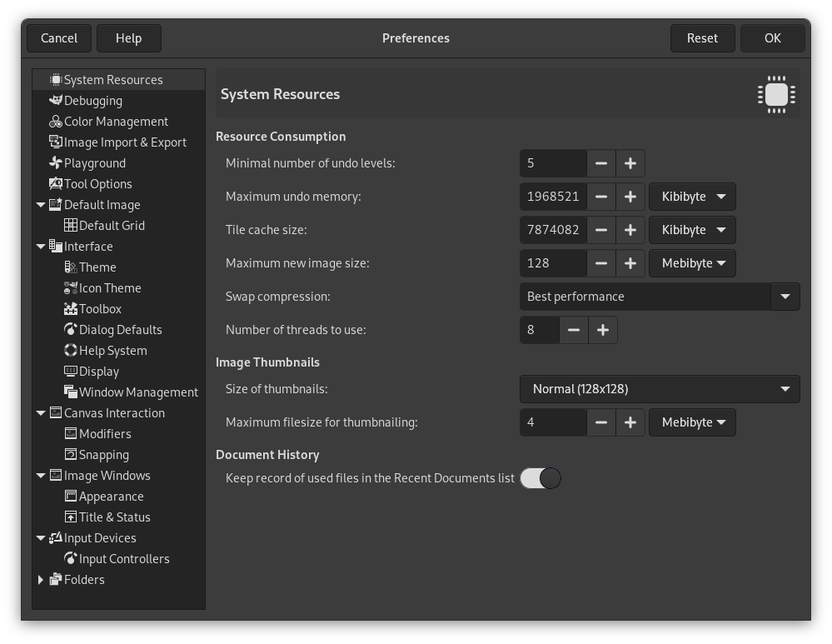Click the CPU chip icon in the header
This screenshot has height=644, width=832.
pyautogui.click(x=775, y=93)
